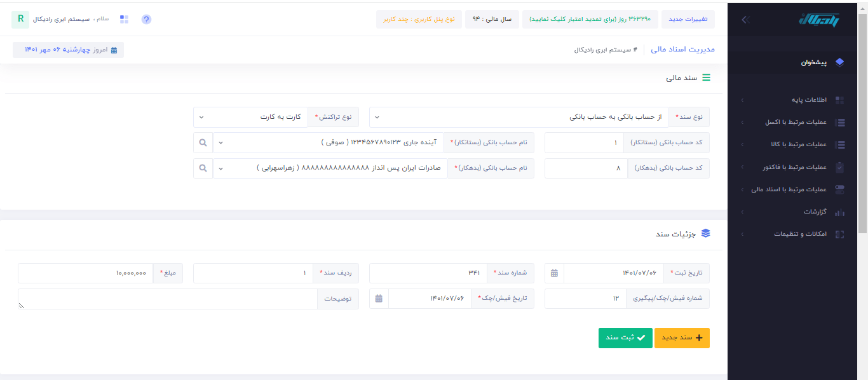Screen dimensions: 868x380
Task: Open the calendar icon next to تاریخ ثبت field
Action: pos(554,273)
